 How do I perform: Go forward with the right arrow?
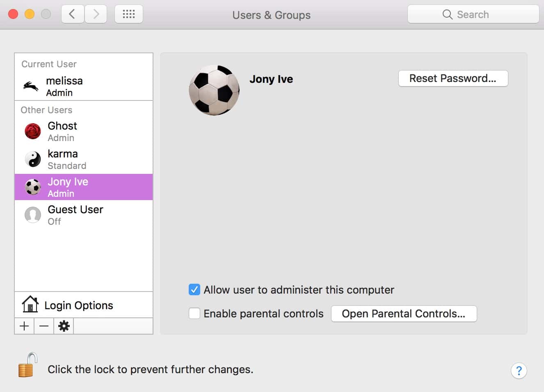(96, 14)
